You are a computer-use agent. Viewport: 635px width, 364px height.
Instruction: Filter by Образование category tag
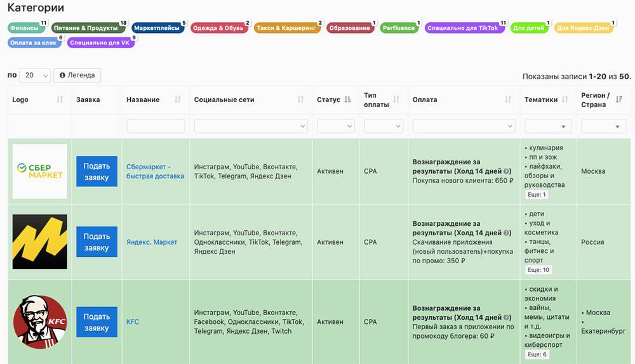point(351,28)
